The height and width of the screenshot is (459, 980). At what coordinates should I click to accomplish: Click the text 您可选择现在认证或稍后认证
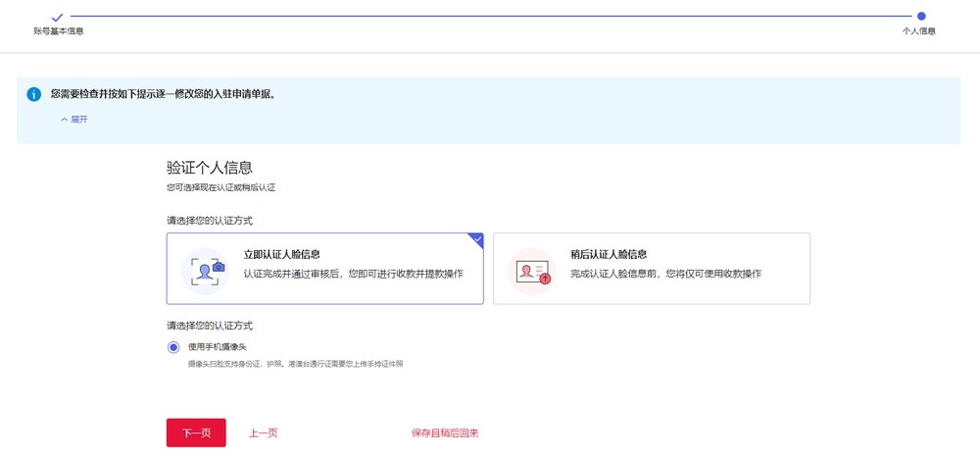tap(220, 187)
